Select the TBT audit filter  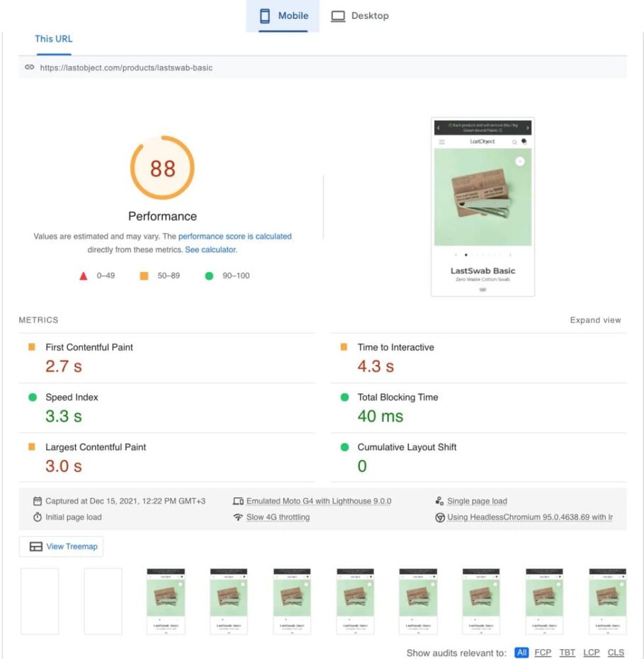point(567,652)
